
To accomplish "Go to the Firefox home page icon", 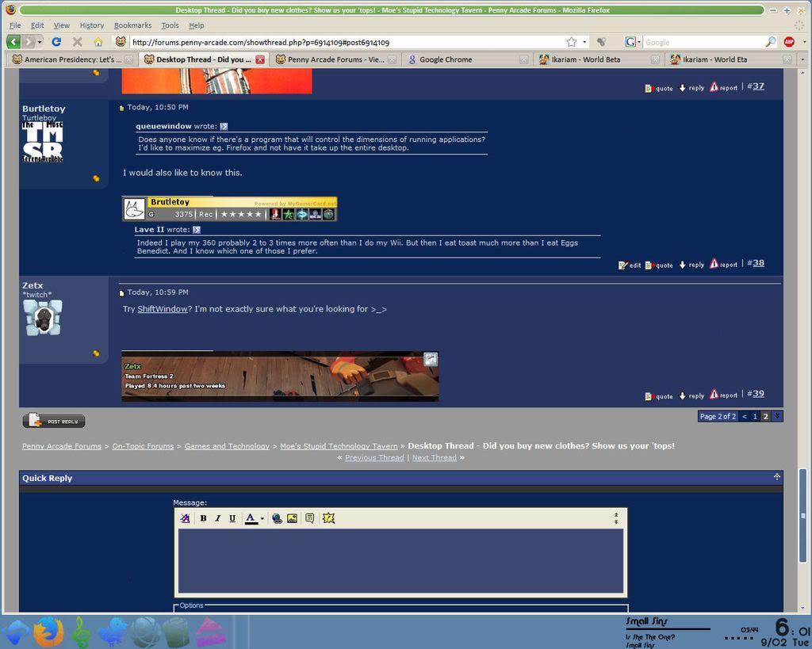I will click(98, 42).
